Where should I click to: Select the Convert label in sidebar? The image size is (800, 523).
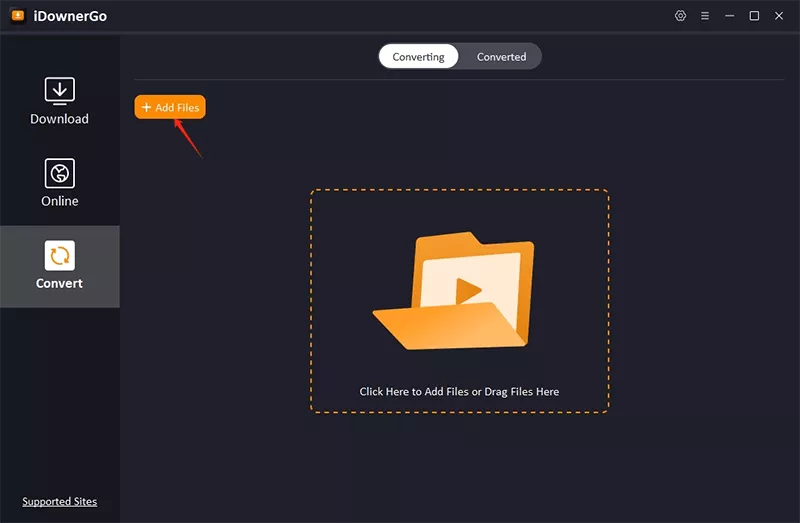[60, 283]
